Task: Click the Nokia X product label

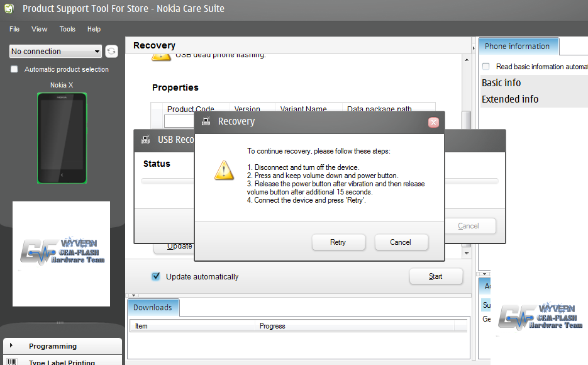Action: [x=62, y=85]
